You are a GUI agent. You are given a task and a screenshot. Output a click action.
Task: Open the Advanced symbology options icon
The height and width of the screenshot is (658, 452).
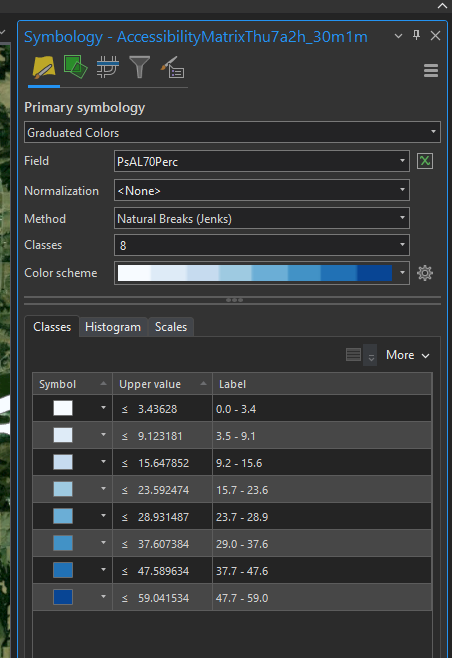tap(172, 67)
